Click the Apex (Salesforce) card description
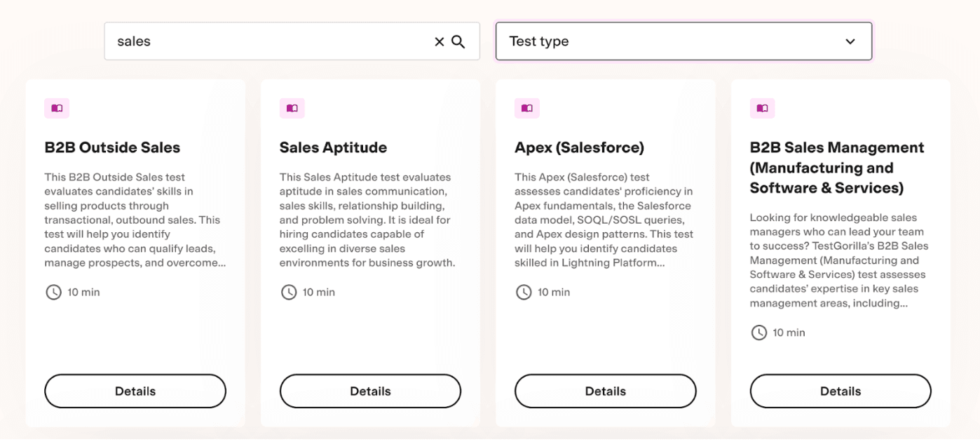 click(x=604, y=220)
